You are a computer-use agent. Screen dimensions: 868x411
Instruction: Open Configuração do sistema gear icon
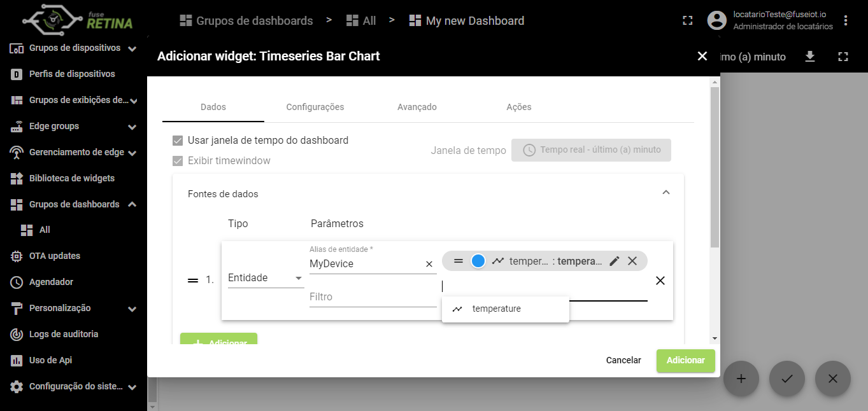[x=17, y=386]
